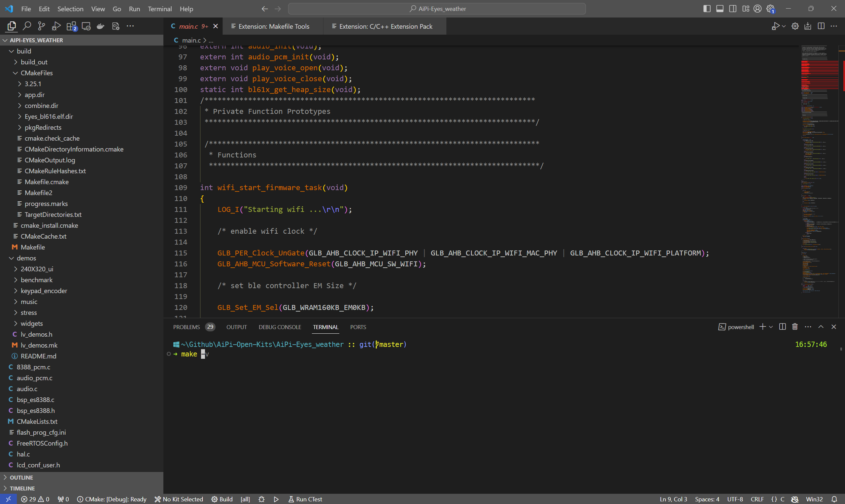Create a new terminal with plus icon

pyautogui.click(x=762, y=327)
